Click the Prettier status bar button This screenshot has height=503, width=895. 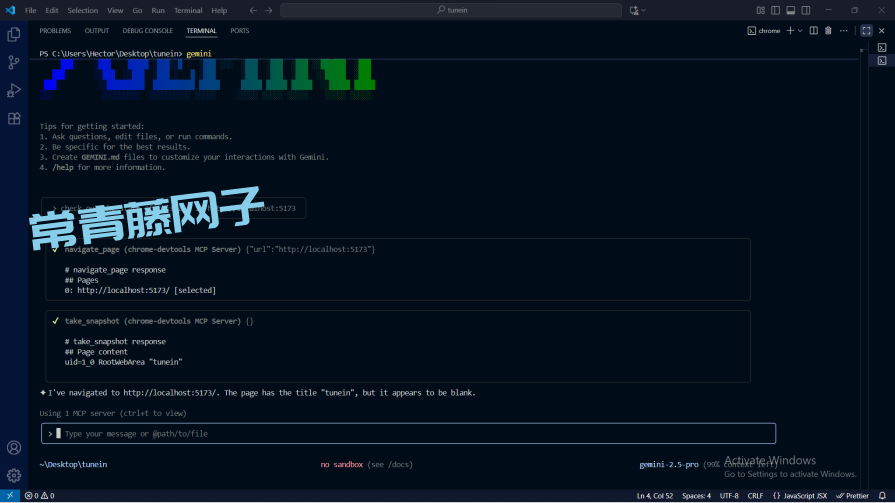point(852,495)
